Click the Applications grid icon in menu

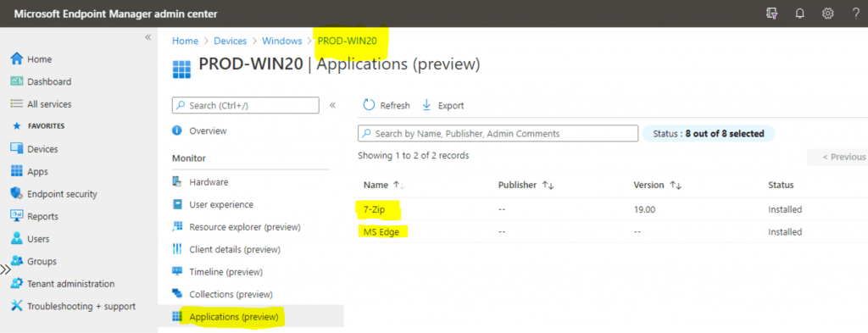click(177, 316)
